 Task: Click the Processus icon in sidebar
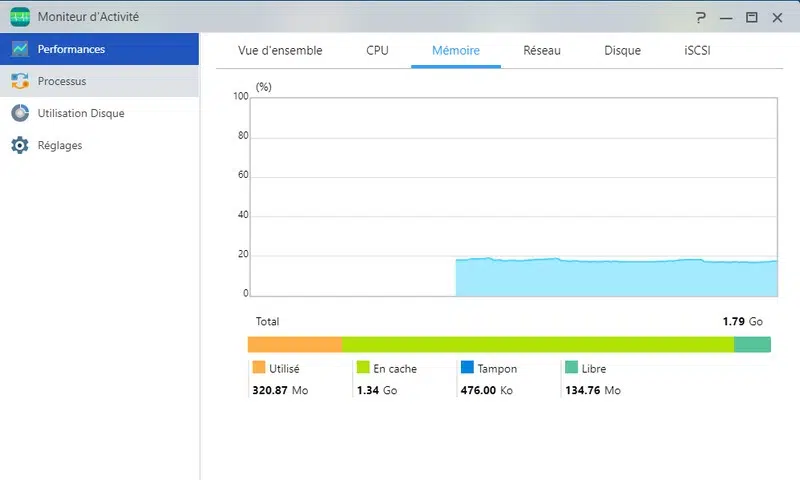(20, 81)
